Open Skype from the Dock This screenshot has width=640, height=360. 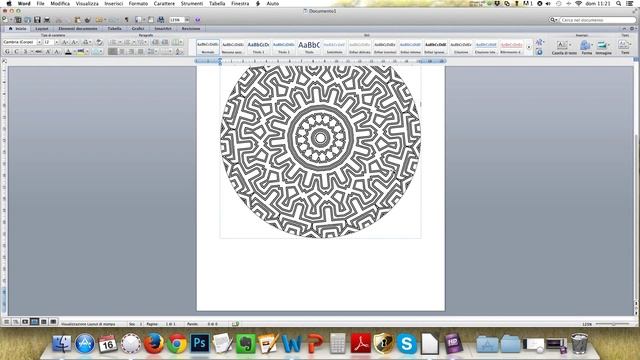click(407, 343)
